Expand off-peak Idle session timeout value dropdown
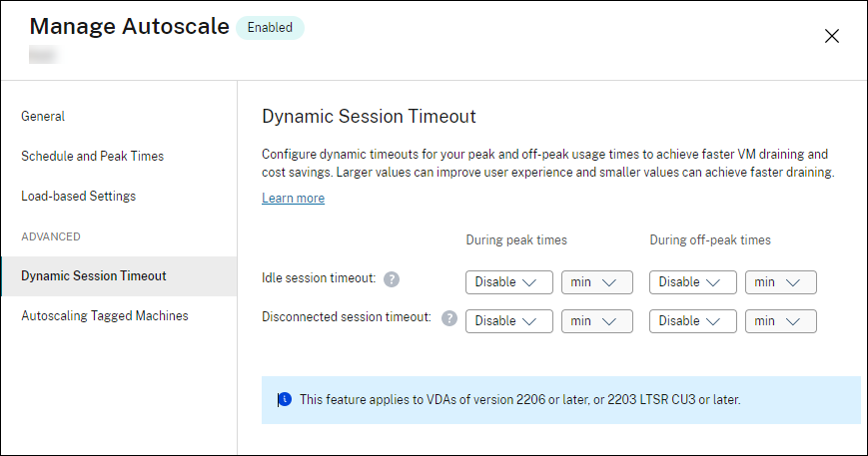 coord(692,282)
